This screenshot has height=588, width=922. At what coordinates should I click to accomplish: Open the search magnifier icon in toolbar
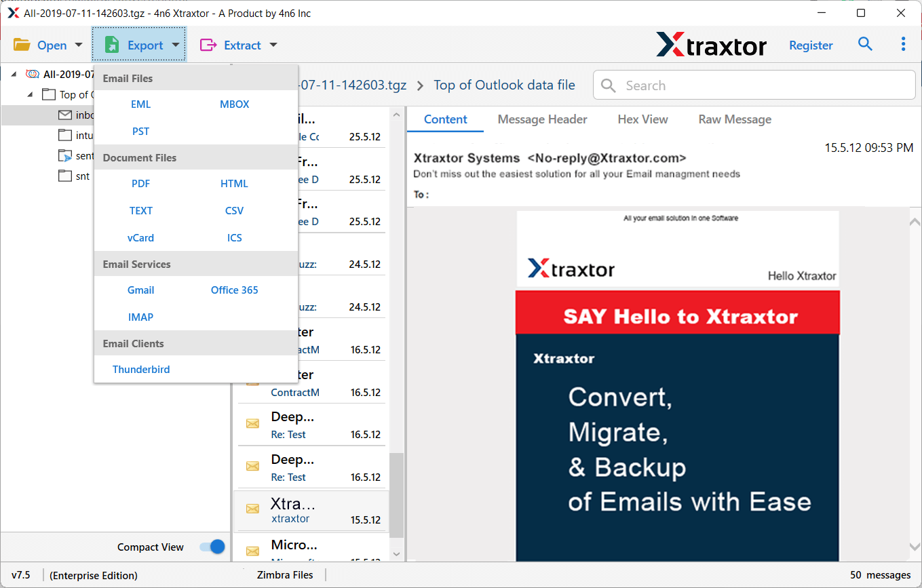(x=865, y=44)
